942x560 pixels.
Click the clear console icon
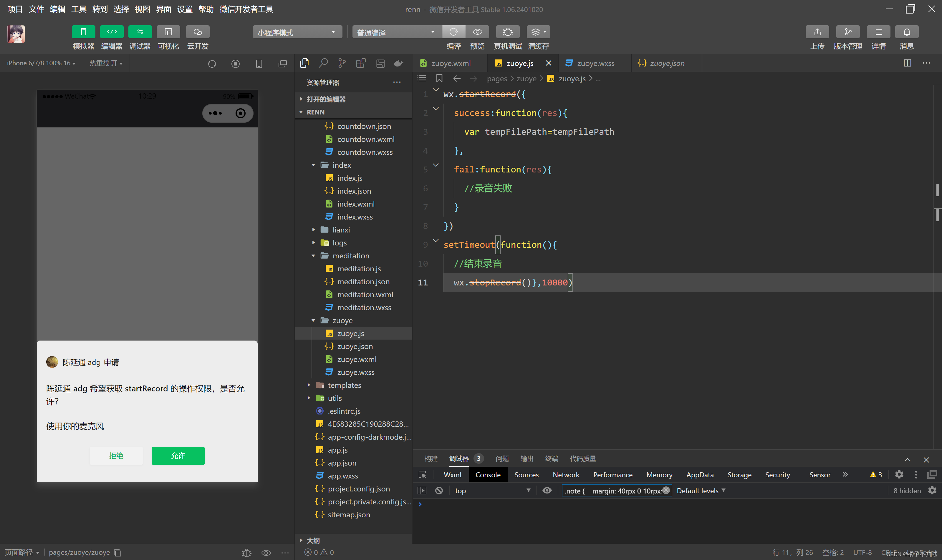tap(439, 491)
